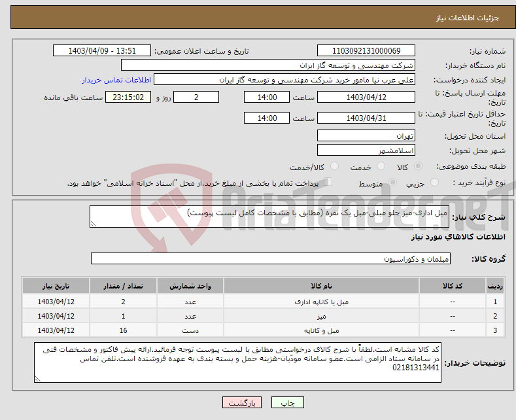This screenshot has width=516, height=420.
Task: Click the request creator field علی عرب نیا
Action: [284, 80]
